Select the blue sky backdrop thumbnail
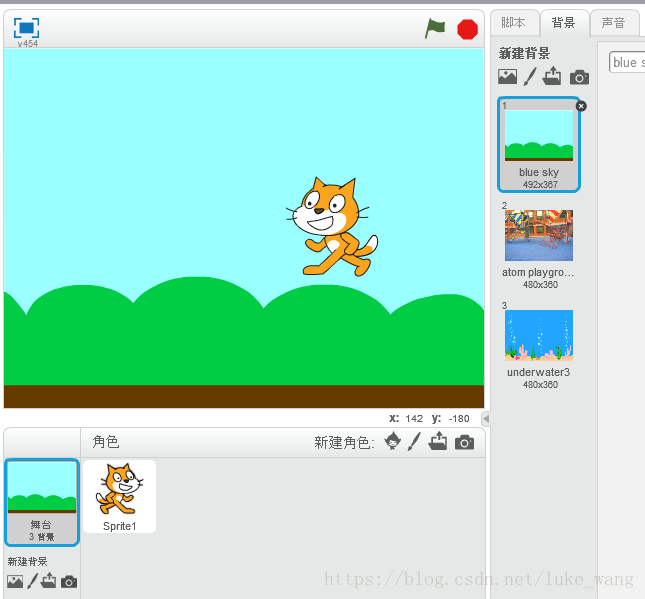The height and width of the screenshot is (599, 645). (538, 144)
